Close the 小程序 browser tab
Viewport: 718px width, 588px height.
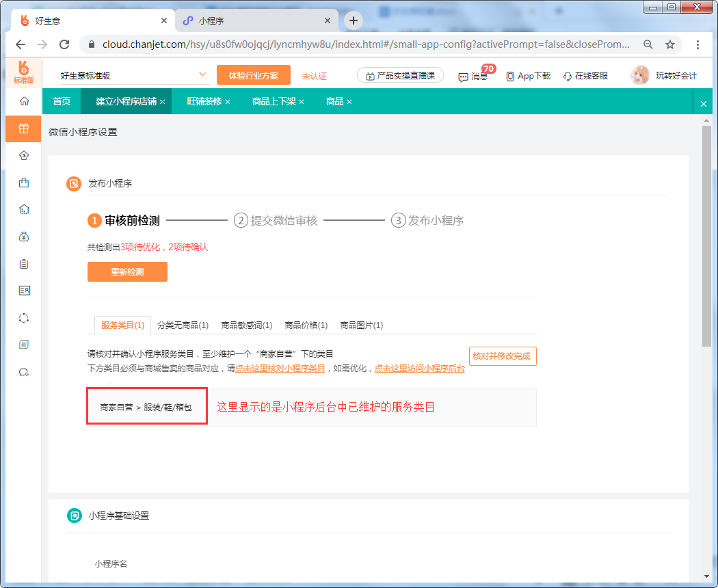tap(327, 21)
